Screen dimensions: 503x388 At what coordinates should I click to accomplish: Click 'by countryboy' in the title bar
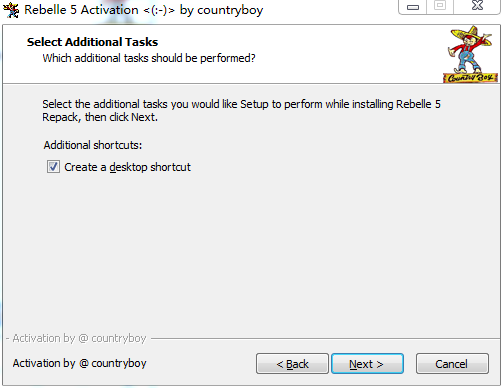coord(221,10)
